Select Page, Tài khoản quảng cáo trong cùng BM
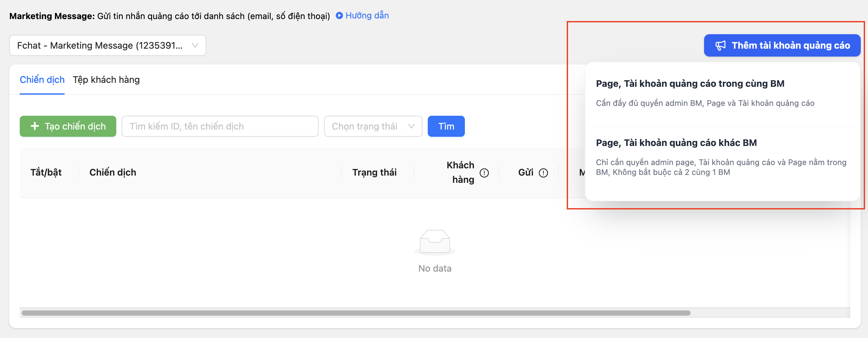The image size is (868, 338). tap(722, 95)
